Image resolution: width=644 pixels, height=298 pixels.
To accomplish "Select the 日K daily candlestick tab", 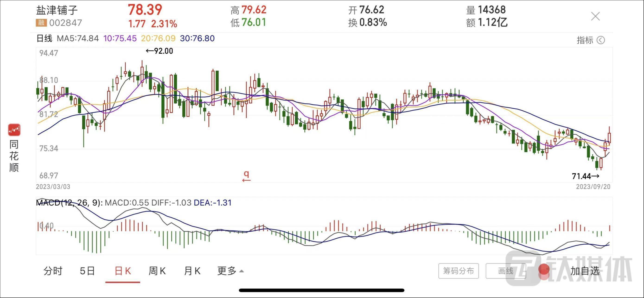I will coord(123,271).
